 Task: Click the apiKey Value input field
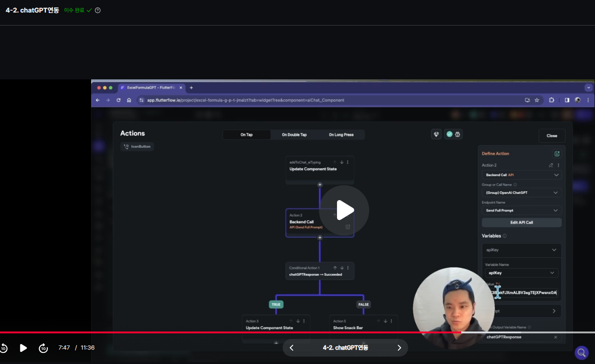[x=522, y=293]
